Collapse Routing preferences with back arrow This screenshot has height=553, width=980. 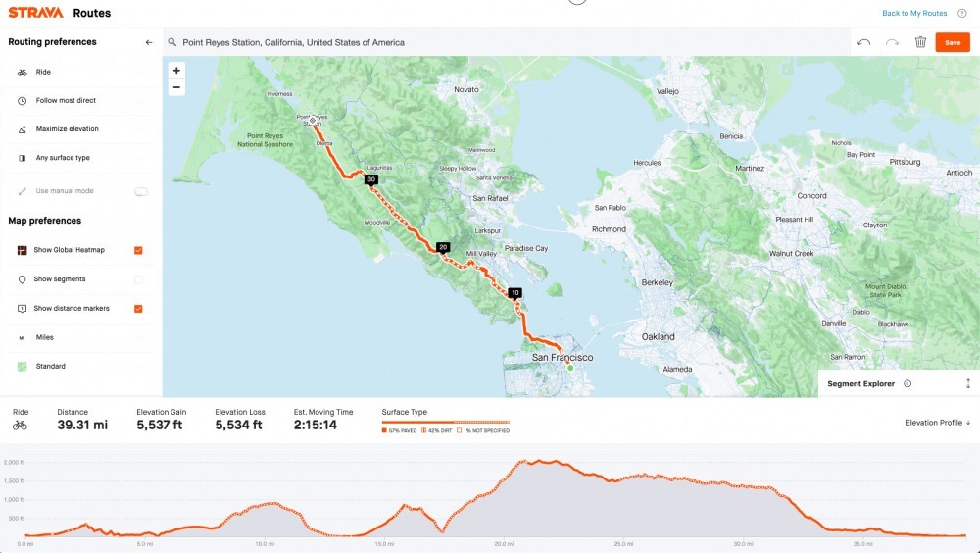(149, 42)
